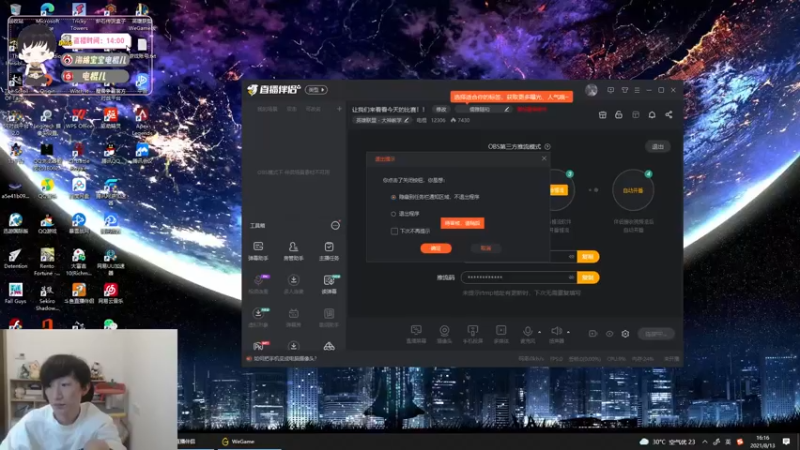This screenshot has height=450, width=800.
Task: Open the Tricky Towers desktop shortcut
Action: [79, 15]
